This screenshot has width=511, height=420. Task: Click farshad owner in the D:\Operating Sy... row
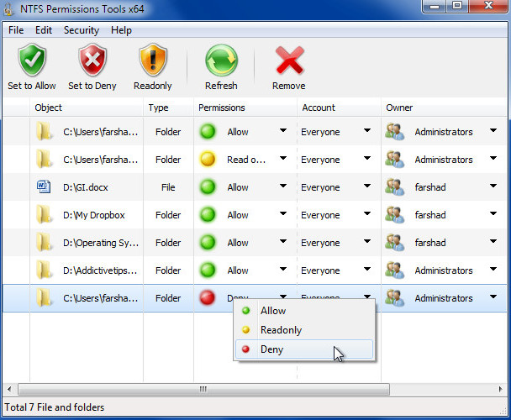430,243
